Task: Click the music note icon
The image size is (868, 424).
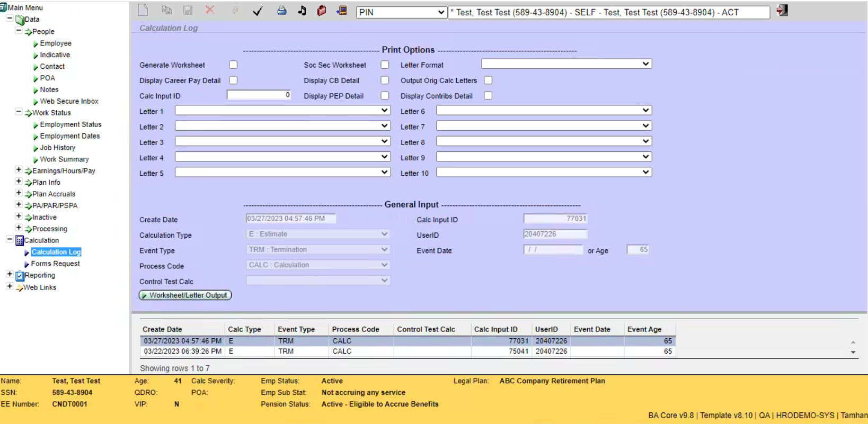Action: pos(302,11)
